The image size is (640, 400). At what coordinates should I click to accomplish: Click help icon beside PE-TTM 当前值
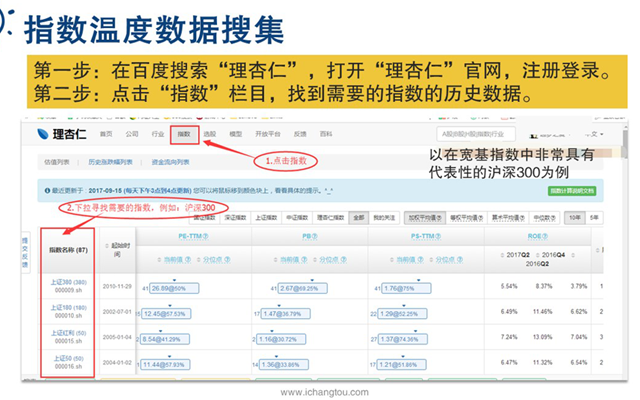click(x=188, y=260)
